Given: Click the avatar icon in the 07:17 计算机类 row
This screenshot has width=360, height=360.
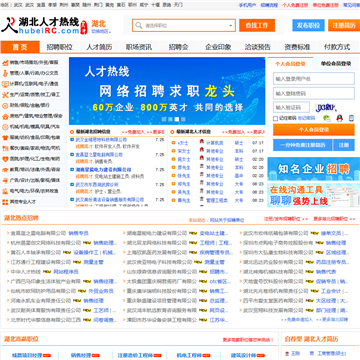Looking at the screenshot, I should point(202,142).
